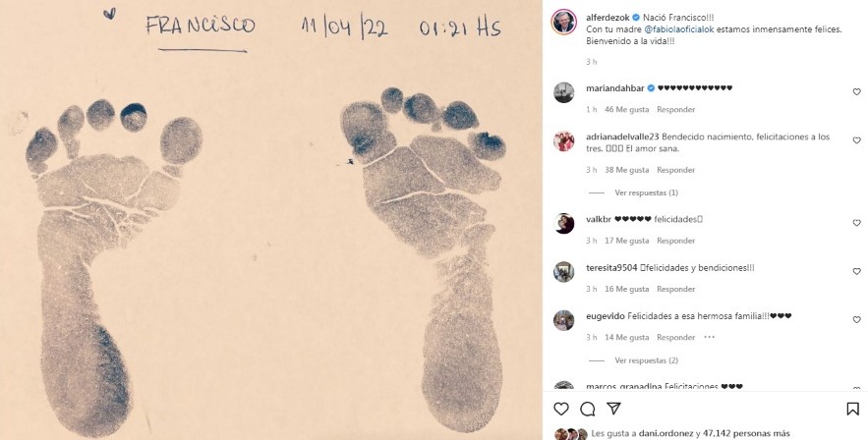This screenshot has width=868, height=440.
Task: Reply to mariandahbar's comment via Responder
Action: [675, 109]
